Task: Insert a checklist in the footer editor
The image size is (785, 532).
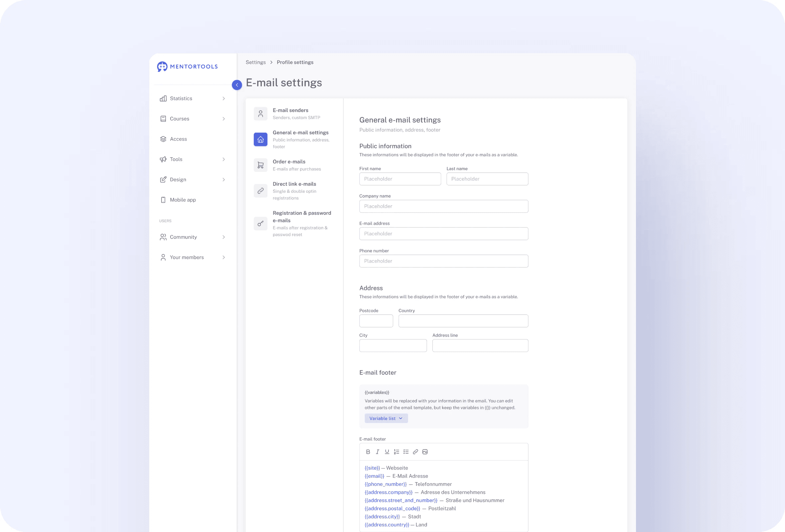Action: [406, 452]
